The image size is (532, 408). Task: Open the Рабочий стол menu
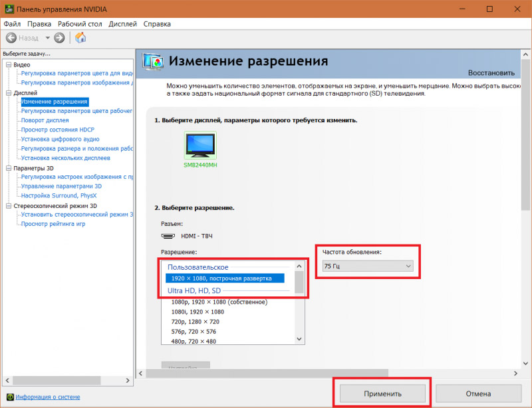[80, 24]
